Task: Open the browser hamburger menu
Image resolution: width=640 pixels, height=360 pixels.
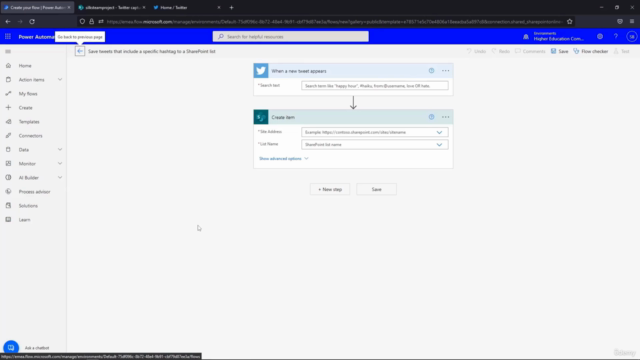Action: (632, 22)
